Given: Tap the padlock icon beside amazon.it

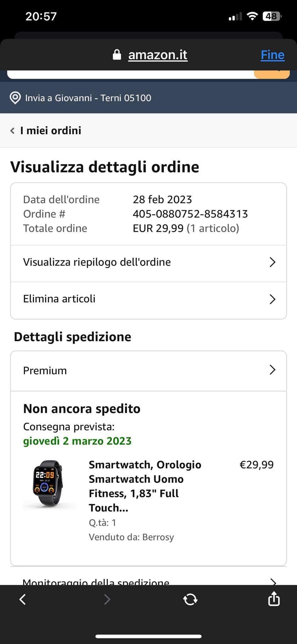Looking at the screenshot, I should [x=117, y=54].
